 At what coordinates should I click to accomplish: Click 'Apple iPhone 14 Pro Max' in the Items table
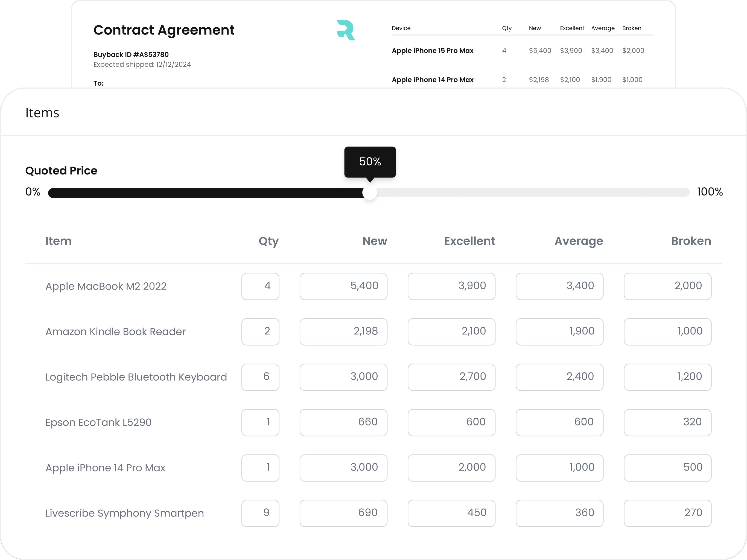pyautogui.click(x=105, y=468)
